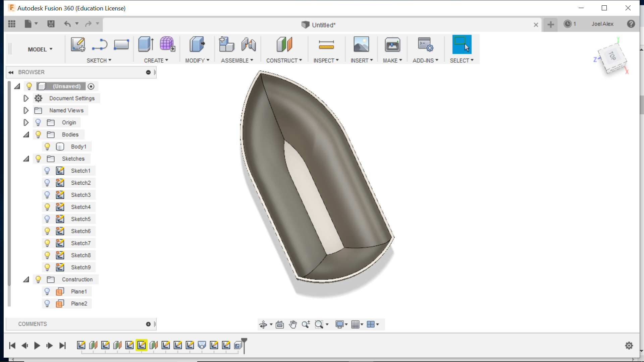Screen dimensions: 644x362
Task: Expand the Origin folder
Action: coord(26,122)
